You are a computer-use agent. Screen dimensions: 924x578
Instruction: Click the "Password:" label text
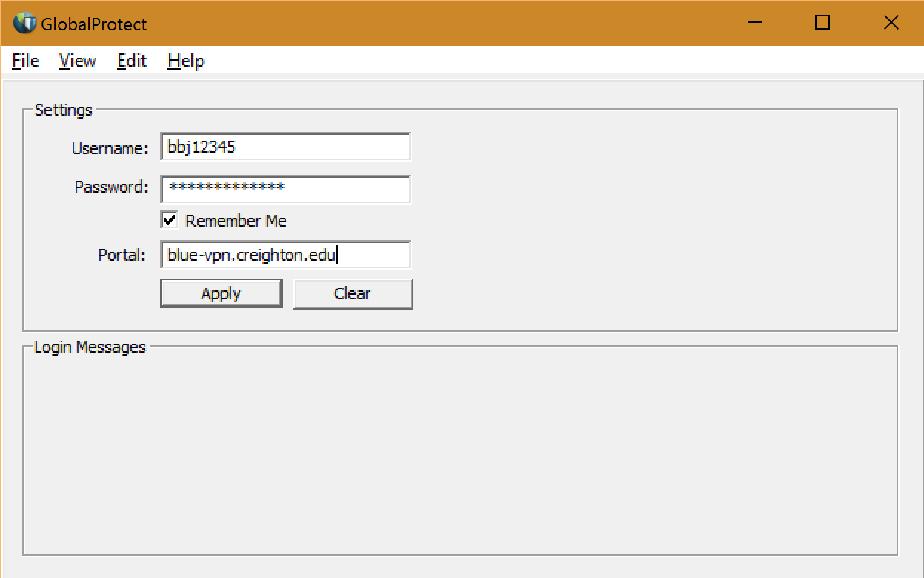pos(111,187)
